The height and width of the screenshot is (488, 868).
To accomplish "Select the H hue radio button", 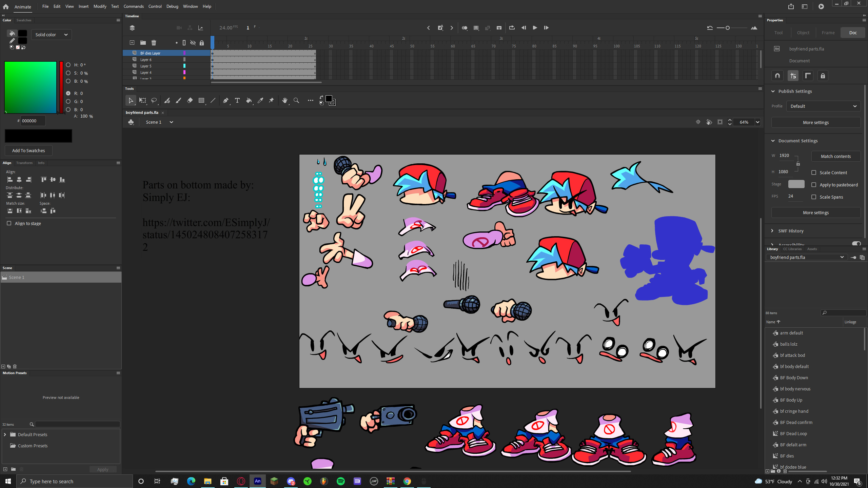I will click(x=68, y=65).
